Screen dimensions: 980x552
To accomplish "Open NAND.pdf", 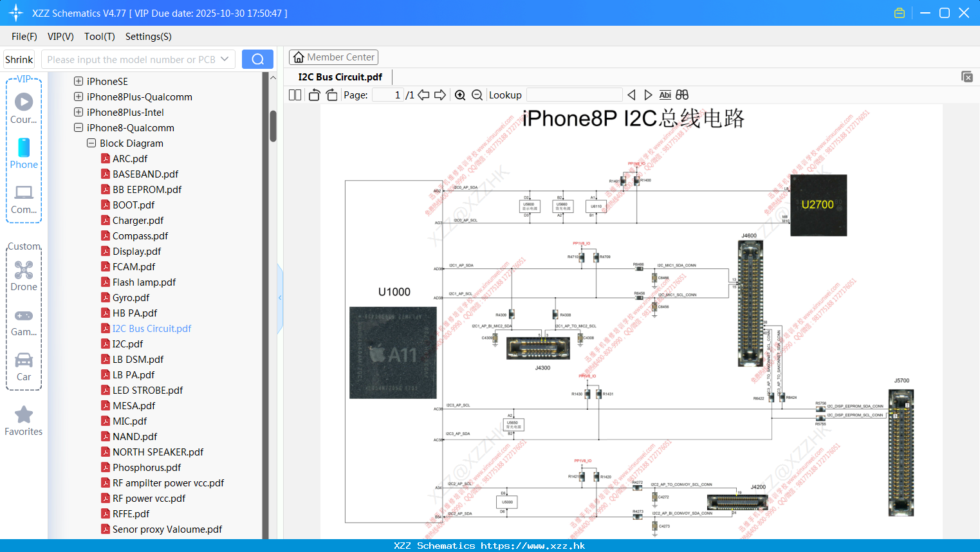I will coord(134,436).
